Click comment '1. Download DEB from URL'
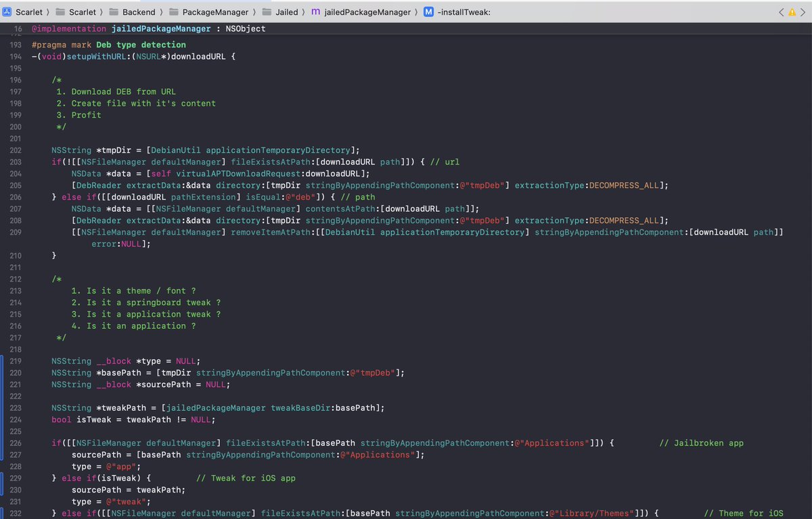 (116, 91)
